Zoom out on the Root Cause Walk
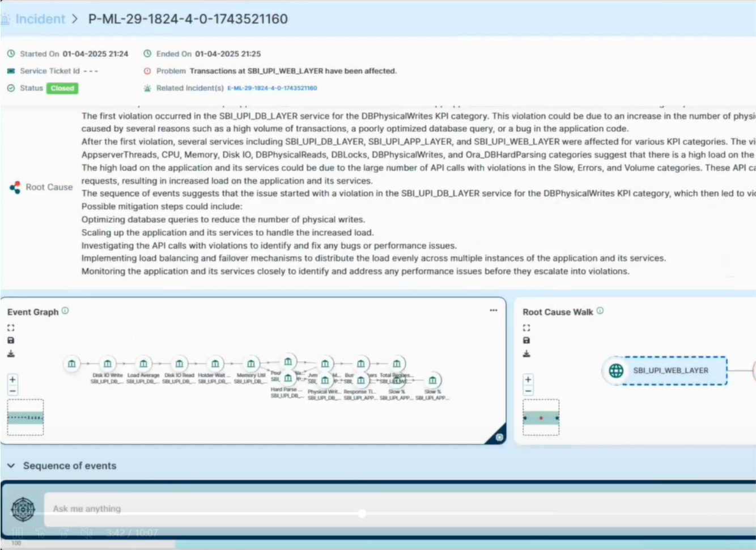Image resolution: width=756 pixels, height=550 pixels. click(x=528, y=391)
